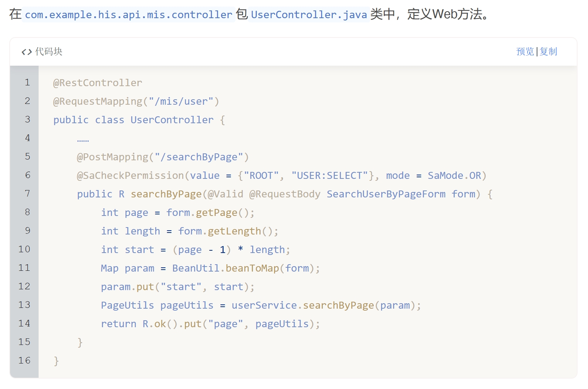Viewport: 588px width, 389px height.
Task: Click the 复制 copy link
Action: click(548, 52)
